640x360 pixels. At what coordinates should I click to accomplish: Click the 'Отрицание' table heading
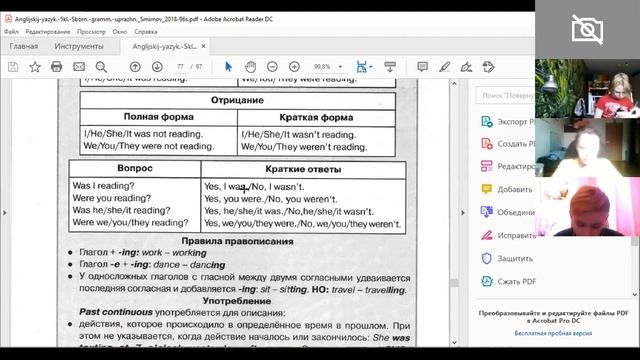[237, 100]
